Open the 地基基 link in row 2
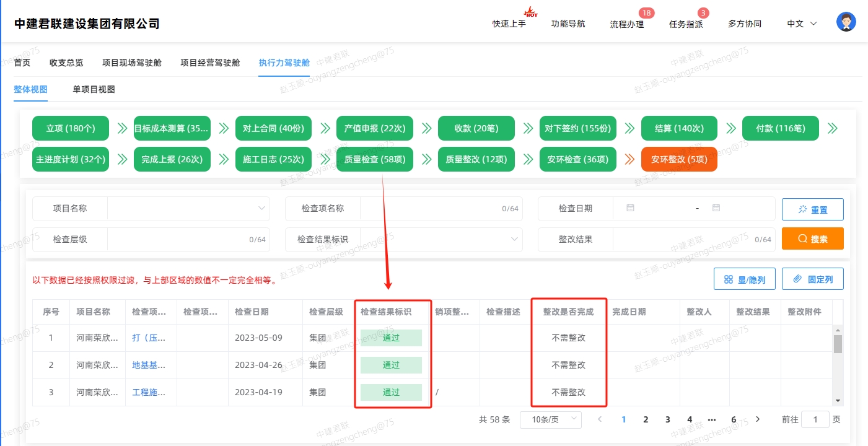The width and height of the screenshot is (868, 446). pos(147,365)
